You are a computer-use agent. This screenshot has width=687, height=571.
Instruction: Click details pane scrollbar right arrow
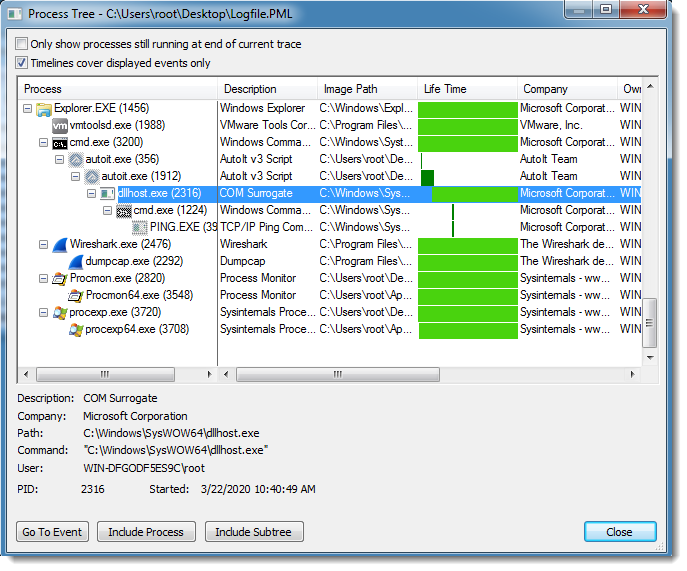633,376
